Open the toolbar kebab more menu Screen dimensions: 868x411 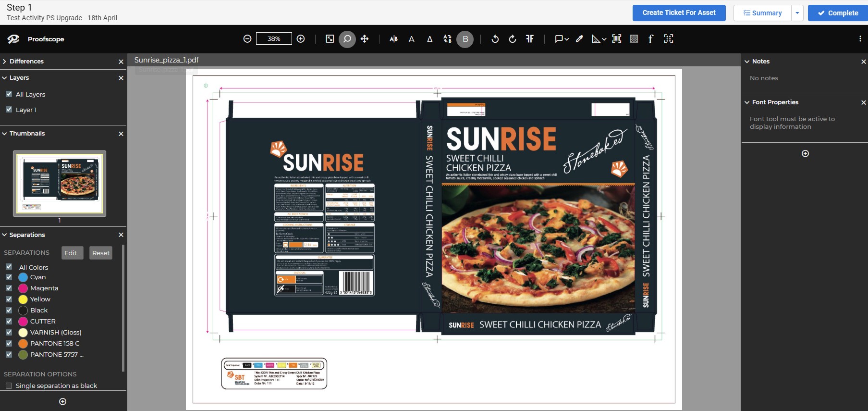tap(860, 39)
